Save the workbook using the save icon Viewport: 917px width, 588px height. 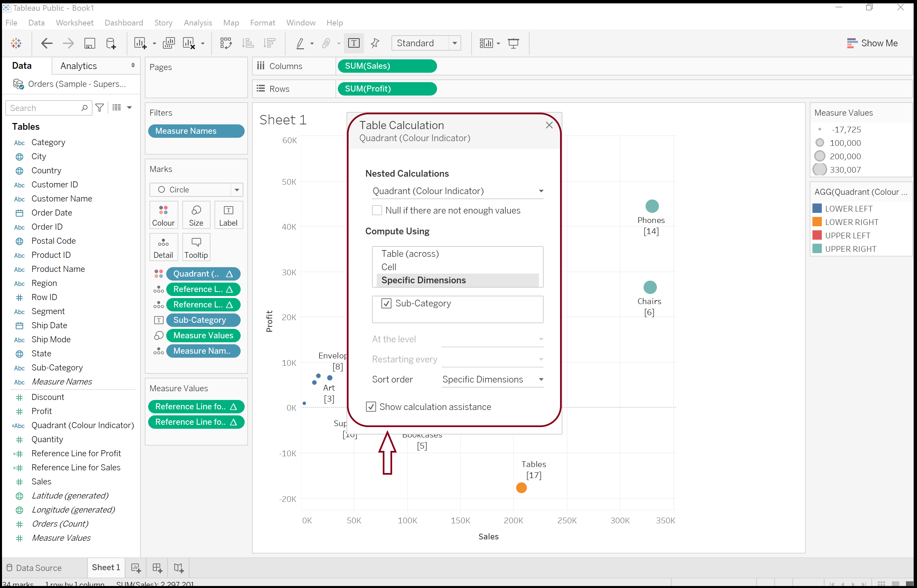(x=90, y=43)
